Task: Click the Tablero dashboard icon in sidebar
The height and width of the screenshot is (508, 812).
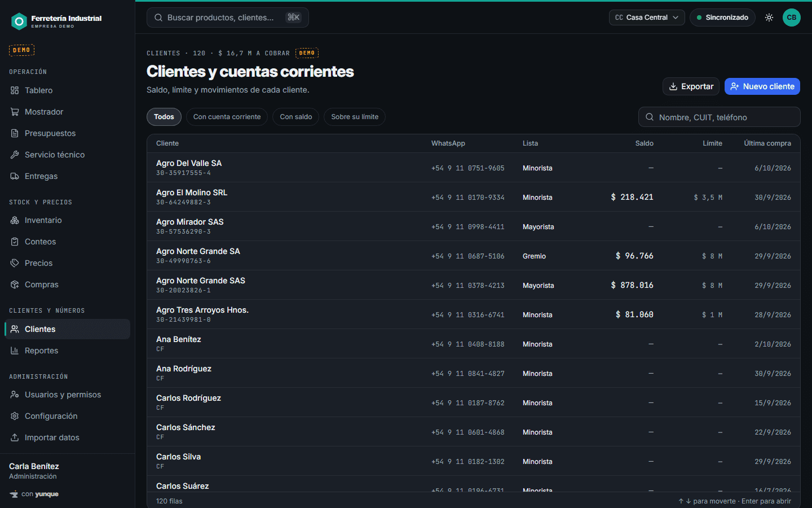Action: pyautogui.click(x=15, y=90)
